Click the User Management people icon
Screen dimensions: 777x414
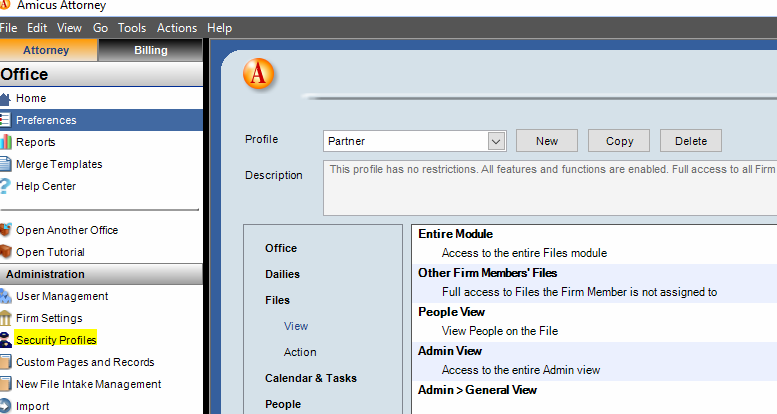pyautogui.click(x=5, y=296)
